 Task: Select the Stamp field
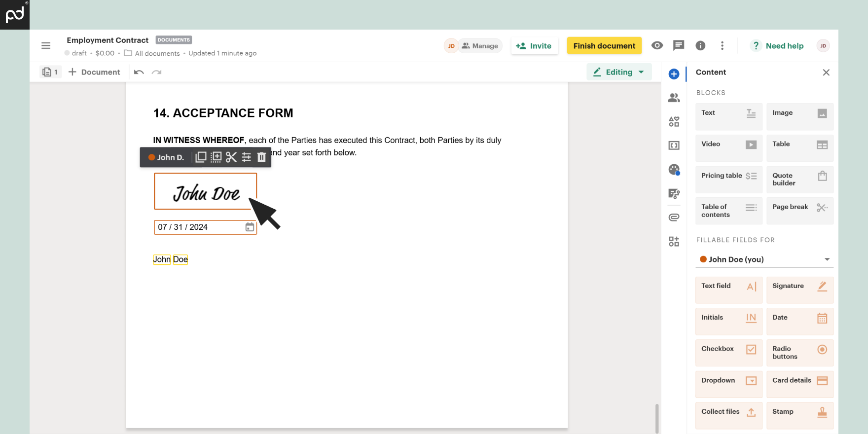[x=800, y=416]
